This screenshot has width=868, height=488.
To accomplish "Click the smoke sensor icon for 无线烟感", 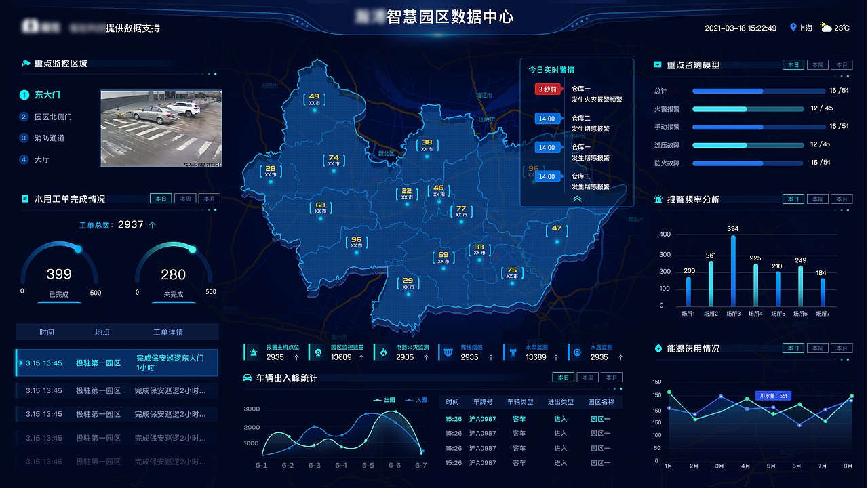I will click(x=448, y=352).
